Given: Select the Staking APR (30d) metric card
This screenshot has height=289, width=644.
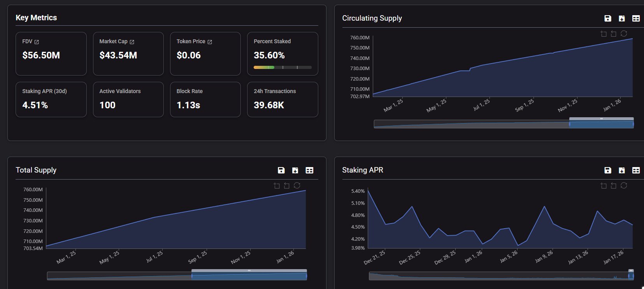Looking at the screenshot, I should [51, 99].
